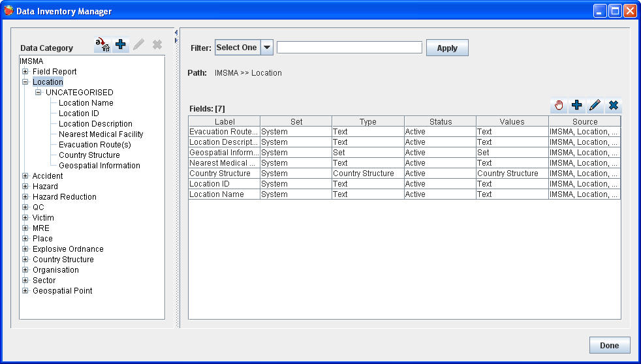Click the filter text input field
The image size is (641, 364).
349,48
